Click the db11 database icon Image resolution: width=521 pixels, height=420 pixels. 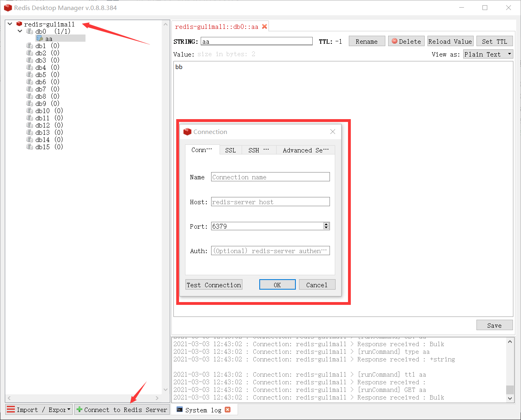tap(30, 118)
